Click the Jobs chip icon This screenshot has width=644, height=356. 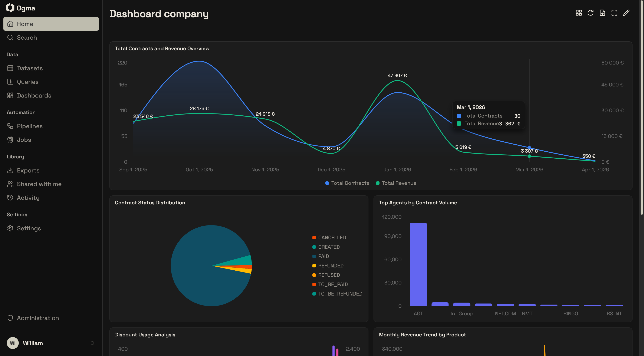coord(10,140)
